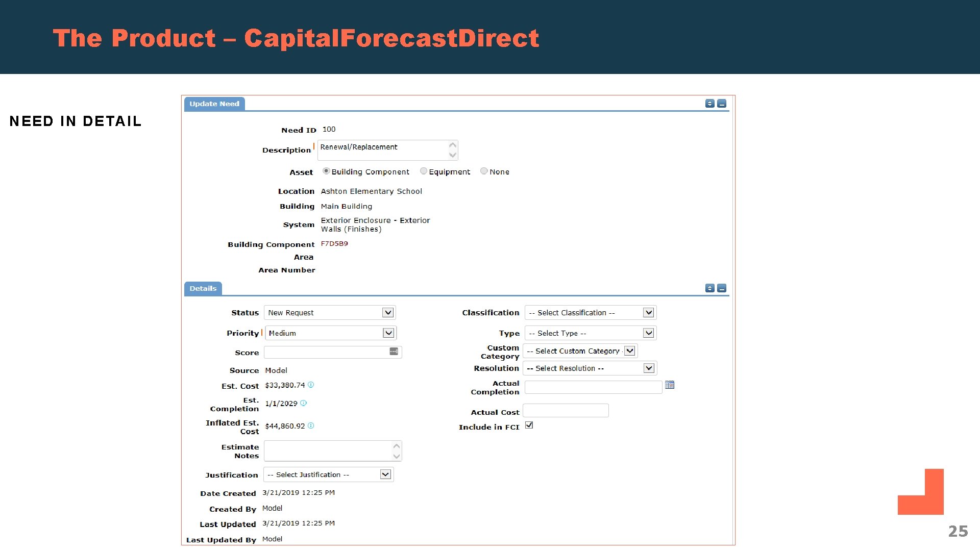Screen dimensions: 980x551
Task: Click the Est. Cost info icon
Action: pyautogui.click(x=311, y=385)
